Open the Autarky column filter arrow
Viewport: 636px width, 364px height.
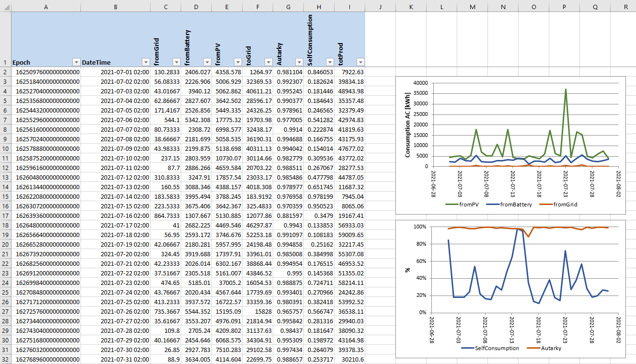point(299,62)
